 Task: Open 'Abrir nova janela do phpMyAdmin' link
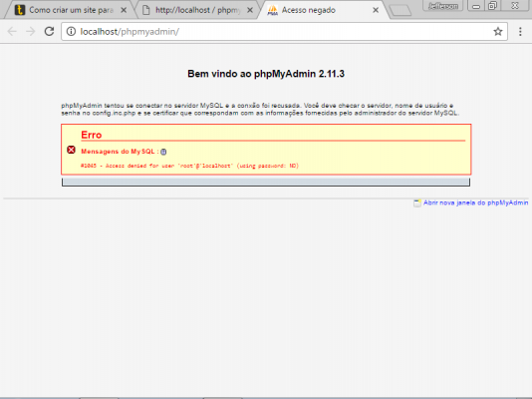click(x=475, y=202)
